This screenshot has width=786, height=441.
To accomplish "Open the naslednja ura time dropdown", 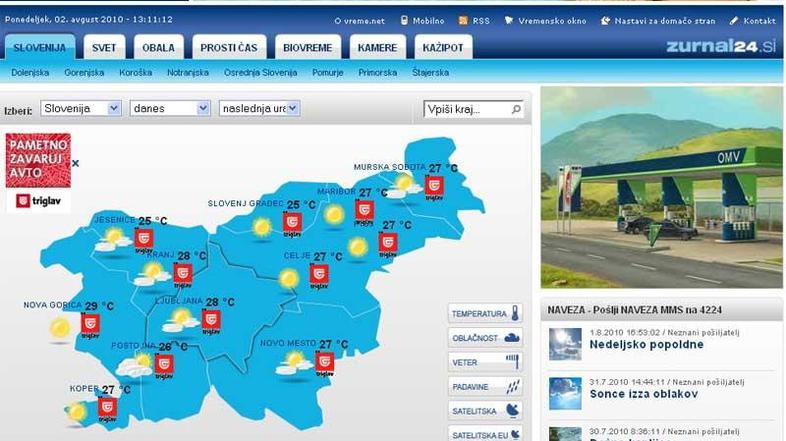I will click(x=260, y=108).
